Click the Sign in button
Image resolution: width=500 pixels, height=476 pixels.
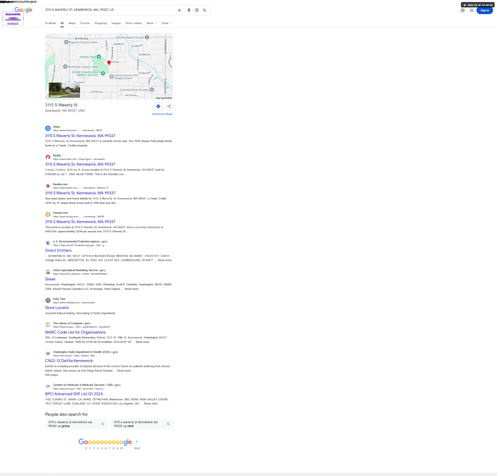tap(485, 10)
